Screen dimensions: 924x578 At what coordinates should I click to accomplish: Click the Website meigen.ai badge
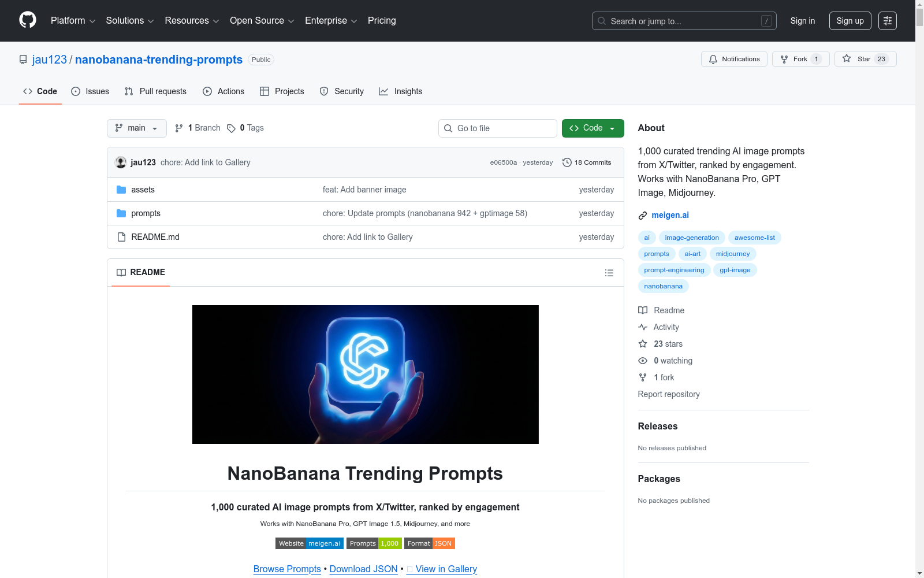pos(310,543)
